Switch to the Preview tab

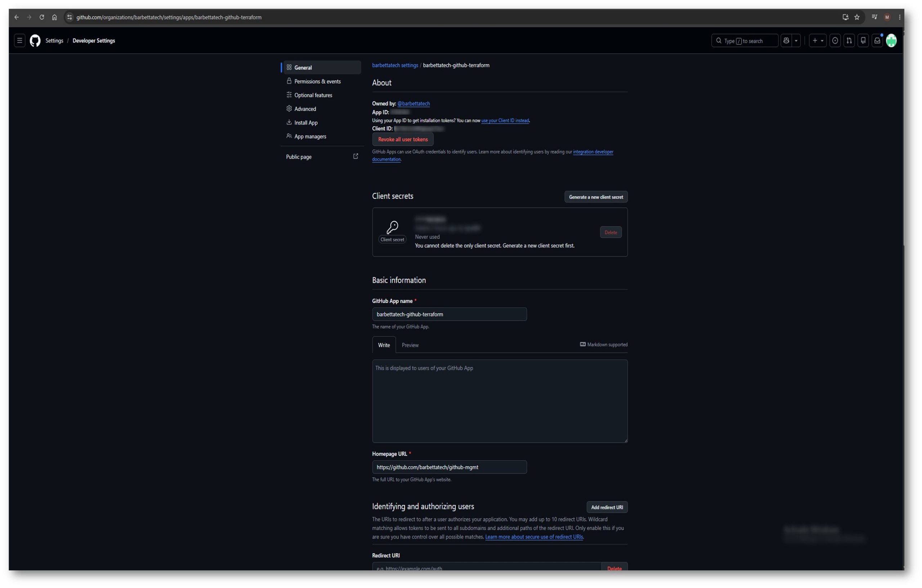click(410, 345)
